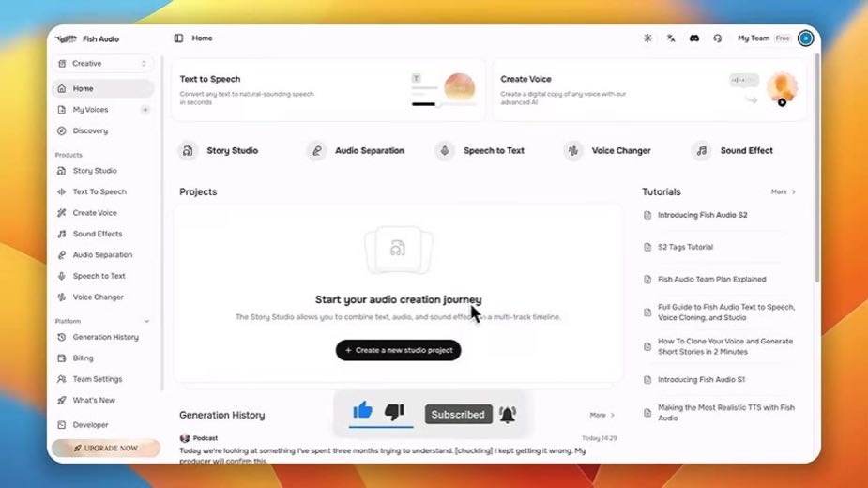868x488 pixels.
Task: Open the Text to Speech card
Action: (x=328, y=90)
